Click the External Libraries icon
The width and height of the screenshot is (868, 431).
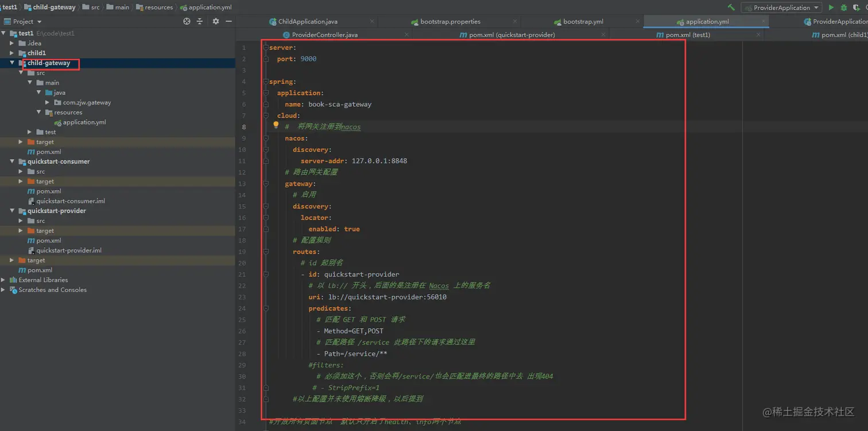point(13,280)
